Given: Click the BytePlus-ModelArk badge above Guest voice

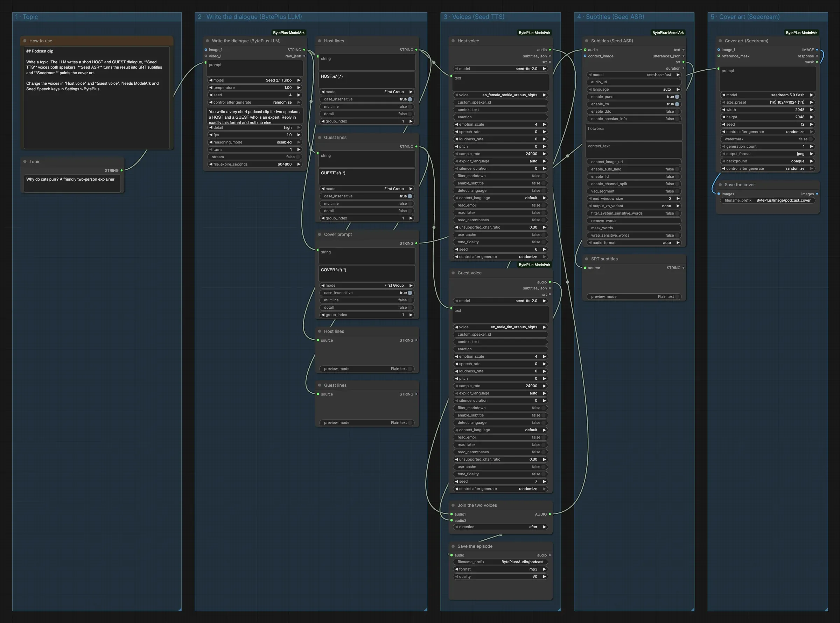Looking at the screenshot, I should pos(534,265).
